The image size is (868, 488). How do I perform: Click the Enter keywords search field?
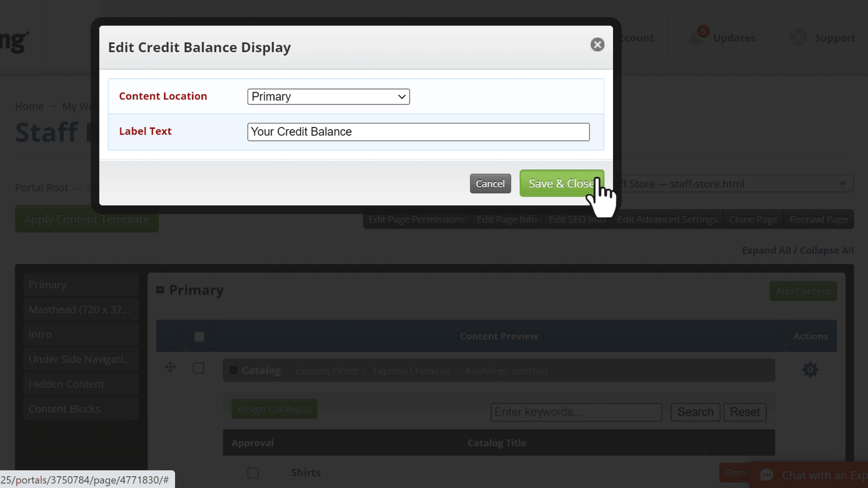tap(576, 412)
